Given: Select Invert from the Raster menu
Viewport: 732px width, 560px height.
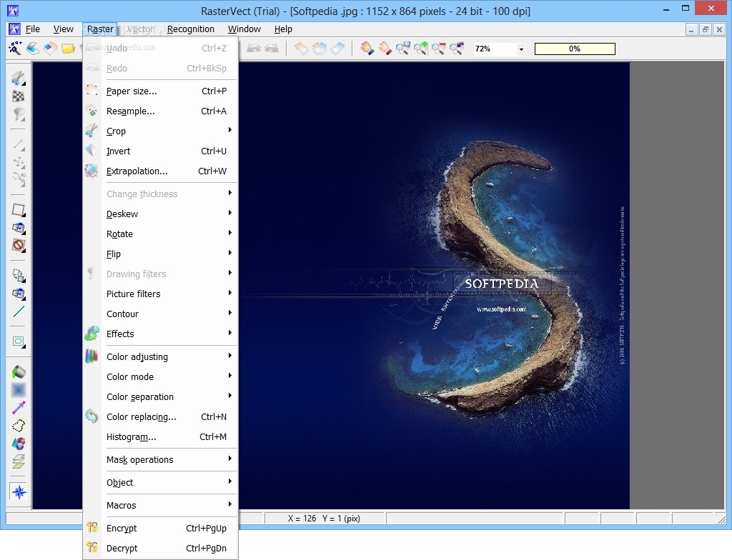Looking at the screenshot, I should click(160, 151).
